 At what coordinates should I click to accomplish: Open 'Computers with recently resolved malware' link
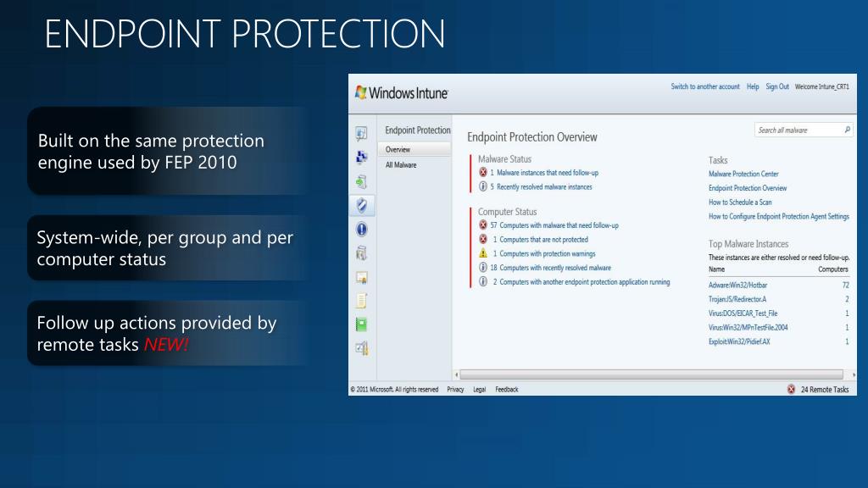point(555,268)
